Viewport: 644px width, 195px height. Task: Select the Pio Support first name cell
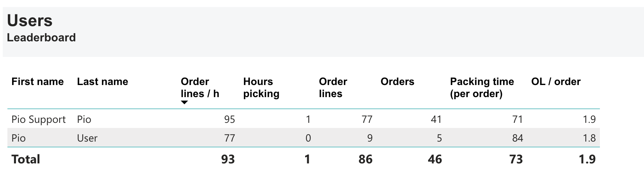tap(39, 119)
